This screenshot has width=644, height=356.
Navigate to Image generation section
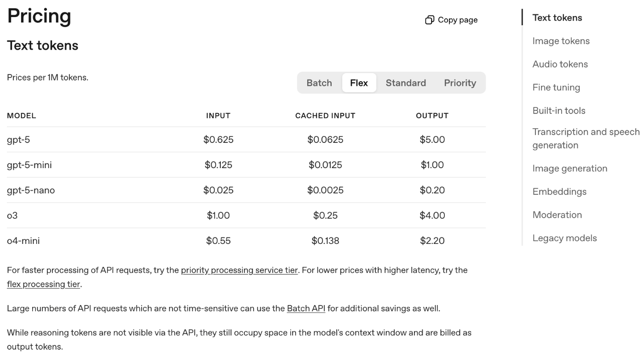pyautogui.click(x=569, y=169)
